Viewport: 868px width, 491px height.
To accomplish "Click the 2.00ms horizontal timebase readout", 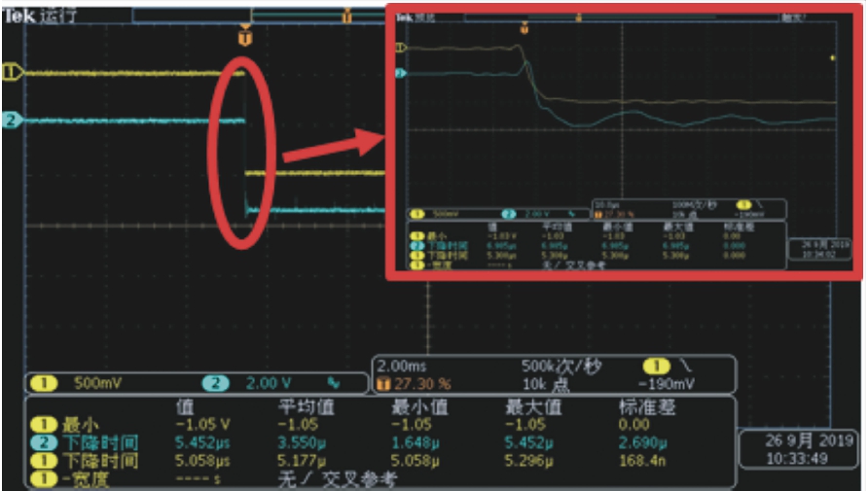I will coord(403,367).
